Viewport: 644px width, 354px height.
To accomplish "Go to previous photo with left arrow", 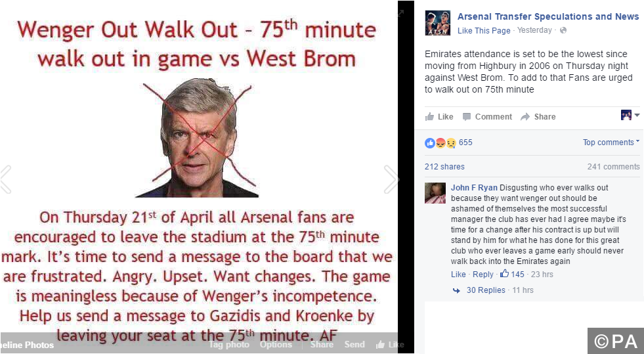I will [x=6, y=179].
